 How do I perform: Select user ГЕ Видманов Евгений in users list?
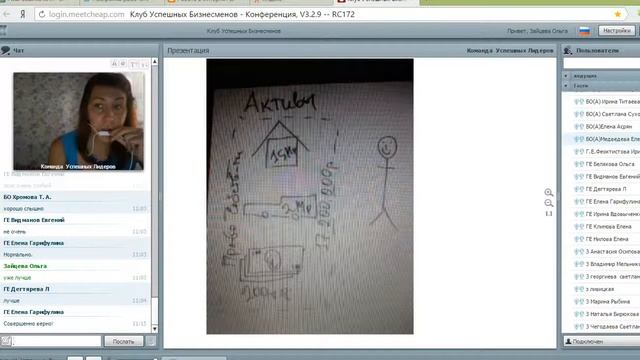tap(613, 176)
